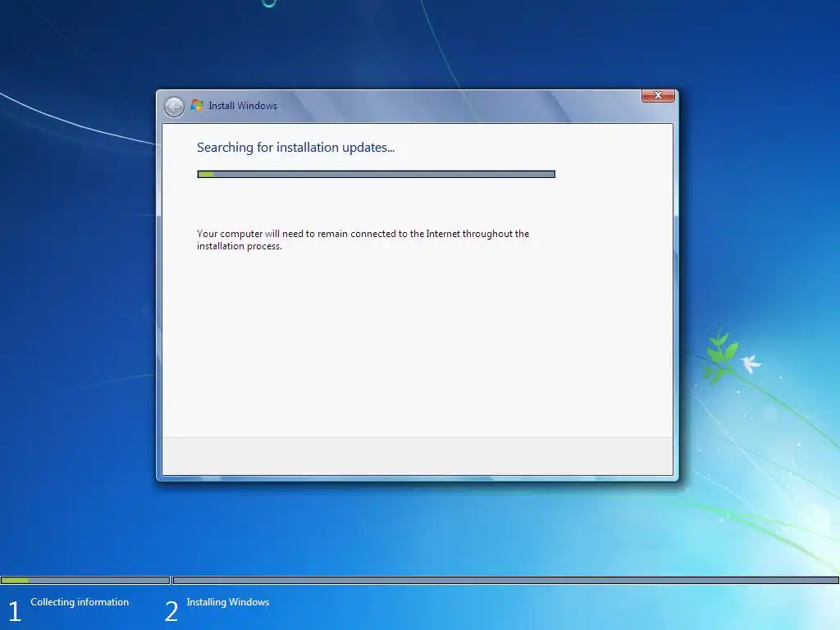Click the back arrow in Install Windows
The height and width of the screenshot is (630, 840).
tap(174, 107)
